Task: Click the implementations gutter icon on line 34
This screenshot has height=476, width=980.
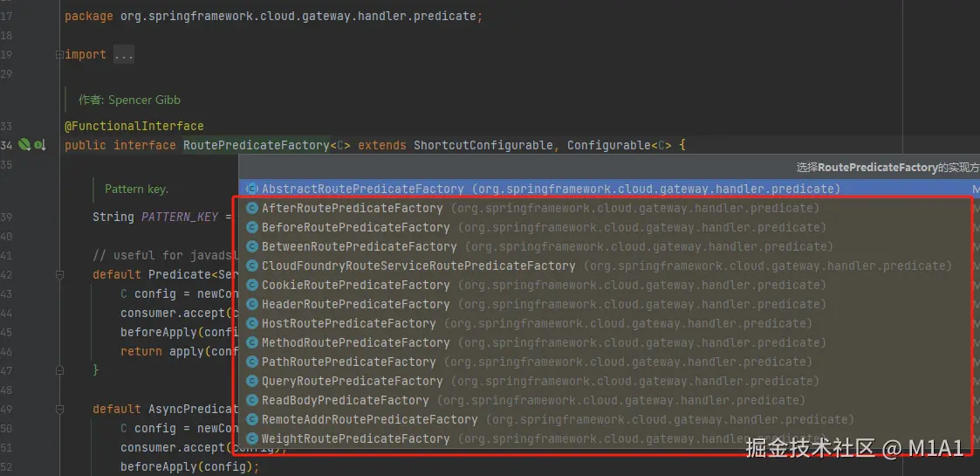Action: click(x=40, y=145)
